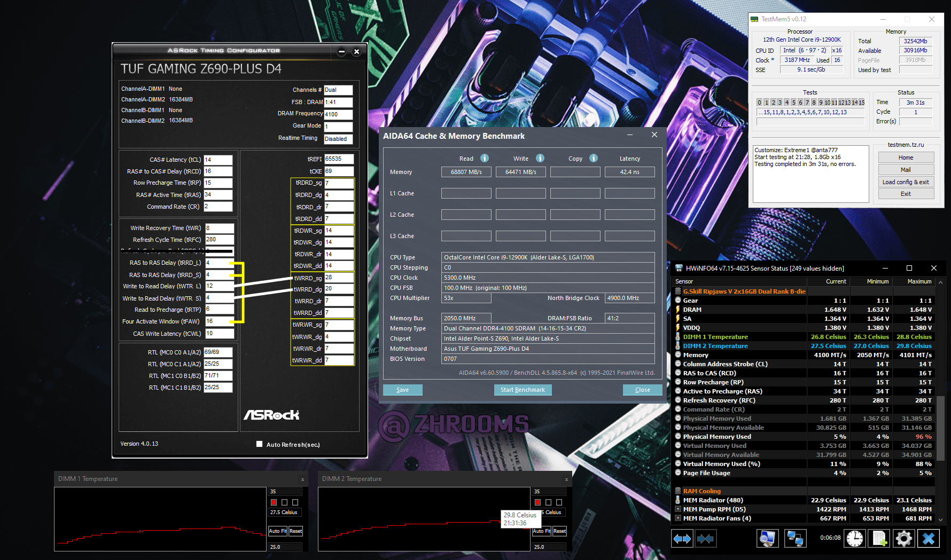Click the Gear row sensor icon in HWiNFO
The image size is (951, 560).
(x=678, y=301)
